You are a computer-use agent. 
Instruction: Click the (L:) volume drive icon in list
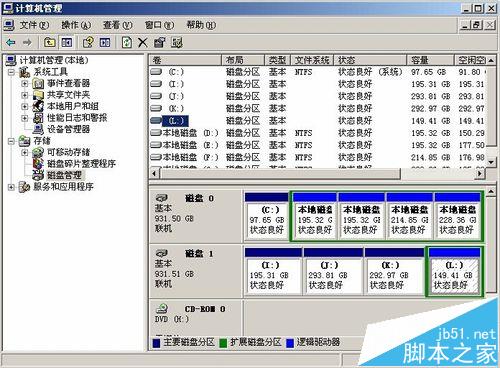(x=156, y=120)
